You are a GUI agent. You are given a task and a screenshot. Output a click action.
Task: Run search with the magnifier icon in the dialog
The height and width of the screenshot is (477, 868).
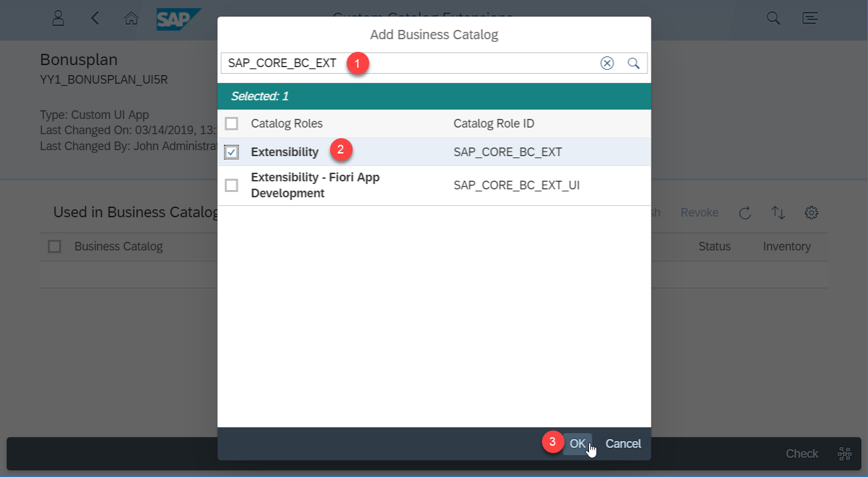(x=634, y=63)
